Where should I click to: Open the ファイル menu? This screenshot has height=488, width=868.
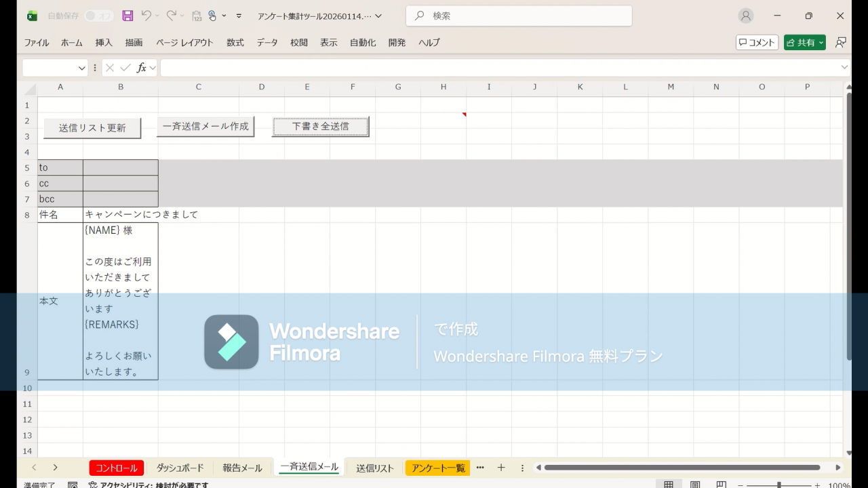click(37, 42)
